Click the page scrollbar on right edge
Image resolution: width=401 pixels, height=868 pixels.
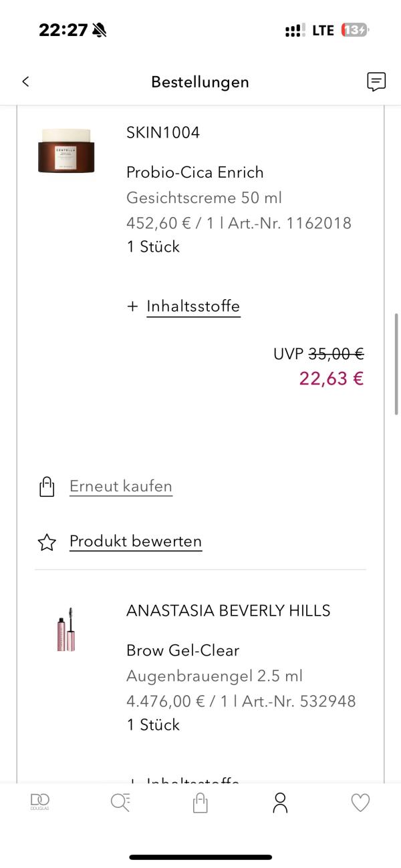(x=397, y=364)
